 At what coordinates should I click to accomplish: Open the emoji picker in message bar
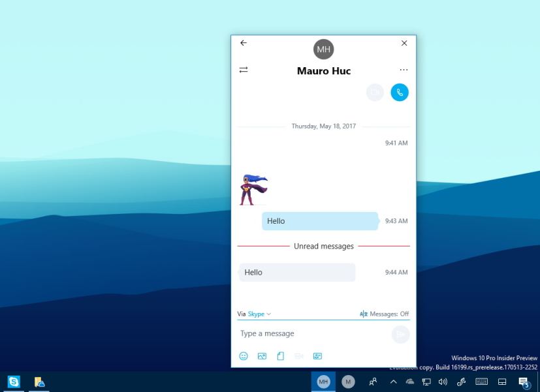(244, 356)
